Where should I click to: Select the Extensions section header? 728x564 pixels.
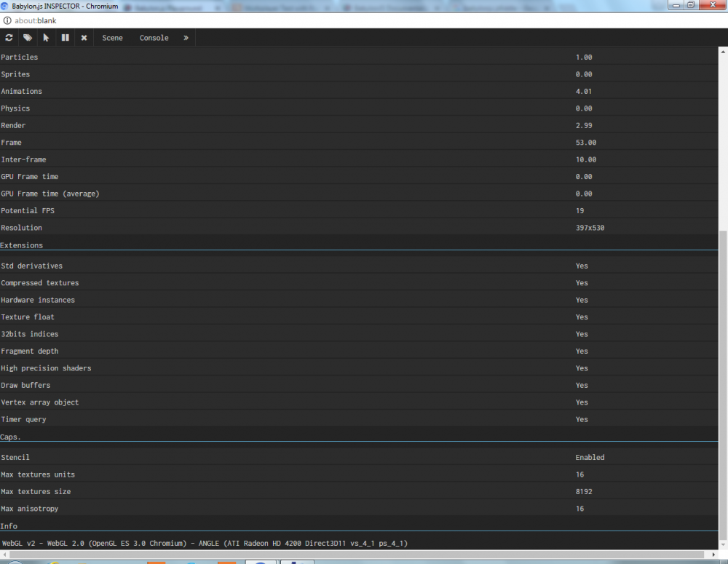(x=21, y=245)
